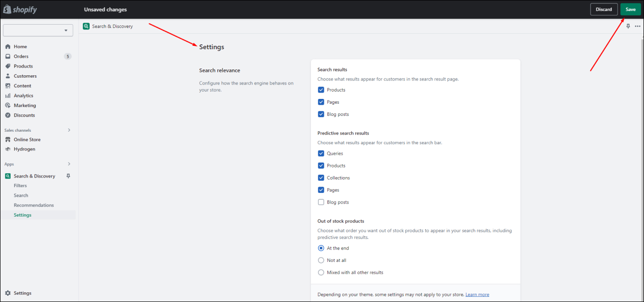Viewport: 644px width, 302px height.
Task: Click the Marketing target icon
Action: (x=8, y=105)
